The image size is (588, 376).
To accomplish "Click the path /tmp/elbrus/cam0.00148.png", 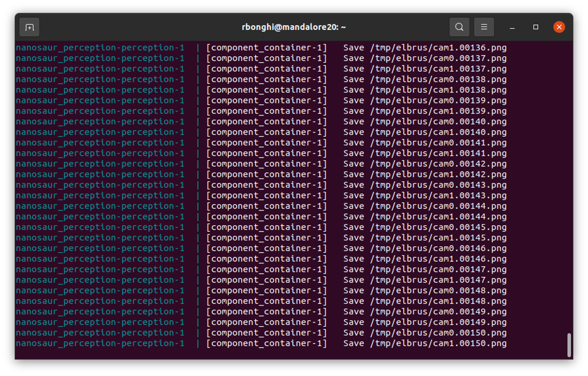I will (x=438, y=291).
